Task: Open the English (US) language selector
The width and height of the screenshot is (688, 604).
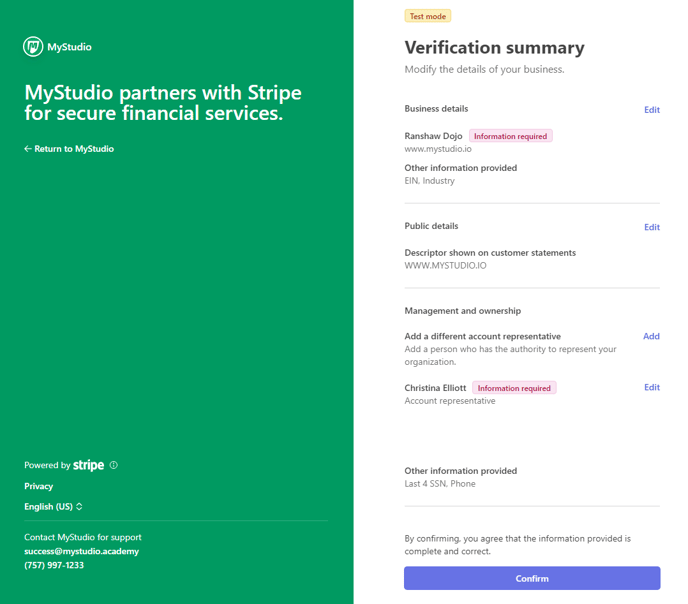Action: coord(53,507)
